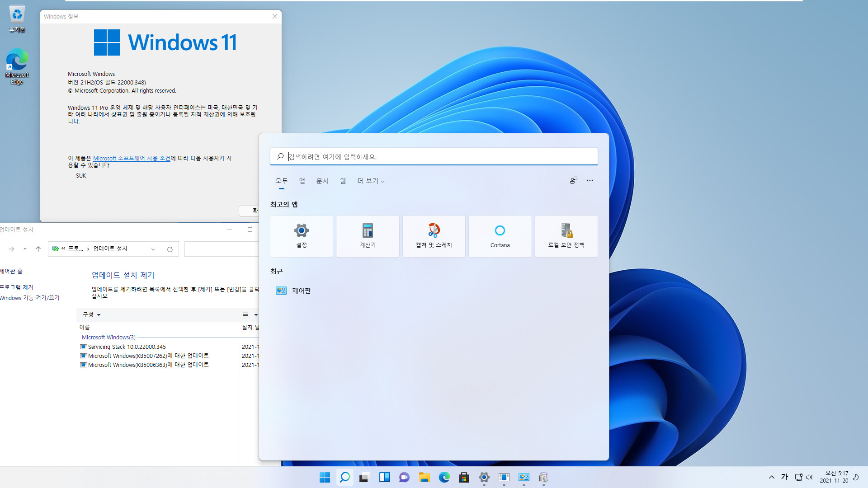Click the 업데이트 설치 breadcrumb segment
Image resolution: width=868 pixels, height=488 pixels.
coord(110,249)
